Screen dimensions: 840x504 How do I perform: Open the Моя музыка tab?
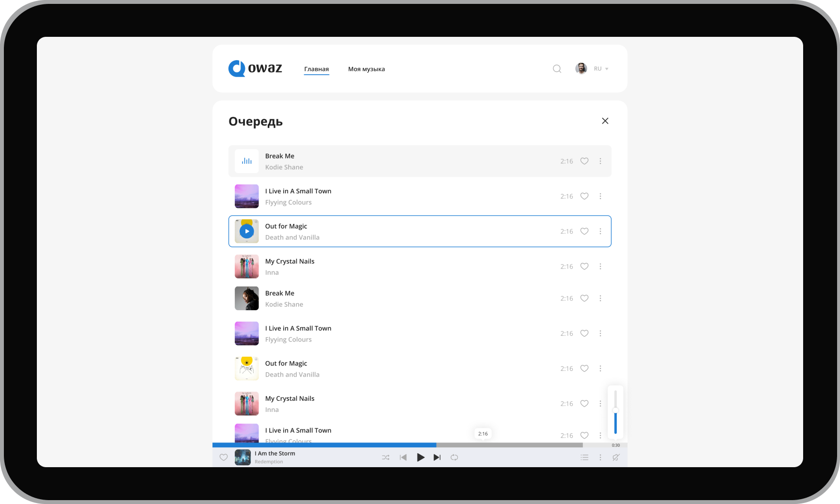click(x=367, y=69)
